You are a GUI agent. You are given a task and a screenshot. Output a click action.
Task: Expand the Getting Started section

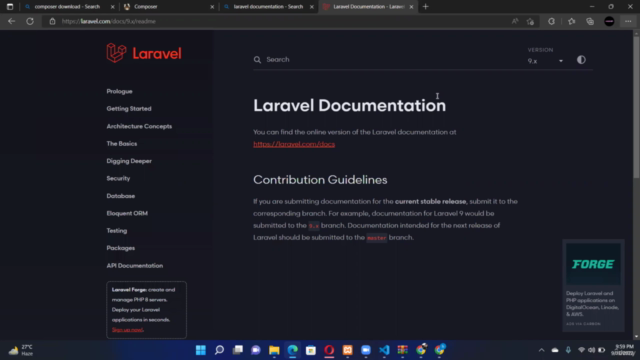[x=129, y=109]
